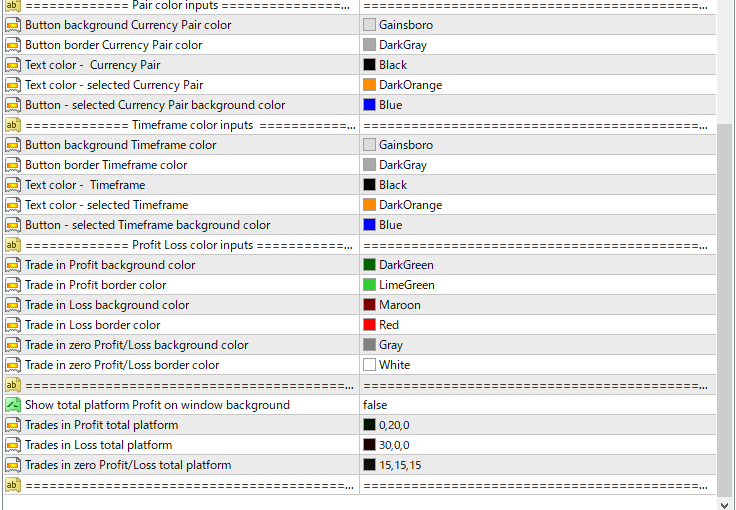Click the icon beside Button background Currency Pair color
The image size is (736, 510).
13,25
